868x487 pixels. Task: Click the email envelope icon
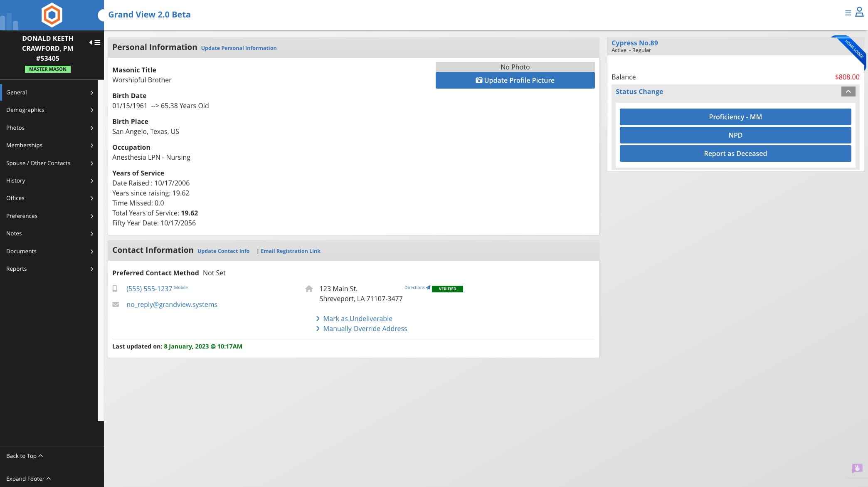[x=116, y=304]
